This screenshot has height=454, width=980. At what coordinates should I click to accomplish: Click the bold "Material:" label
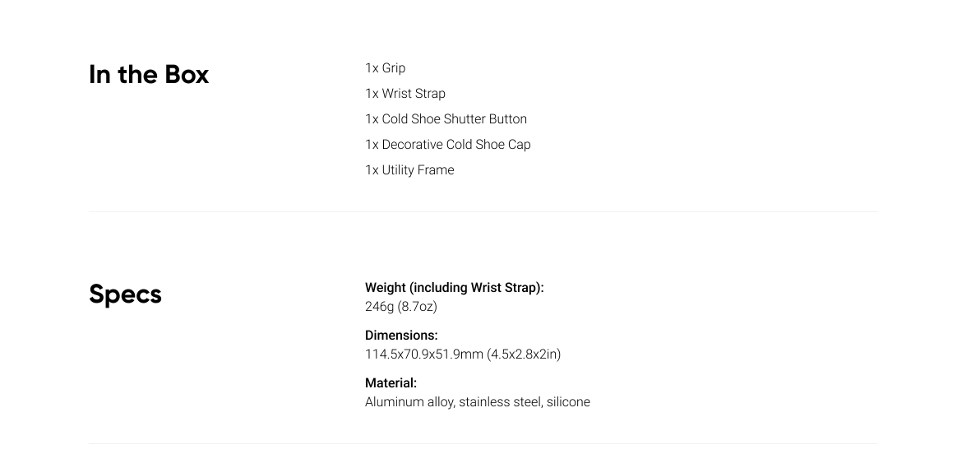391,383
